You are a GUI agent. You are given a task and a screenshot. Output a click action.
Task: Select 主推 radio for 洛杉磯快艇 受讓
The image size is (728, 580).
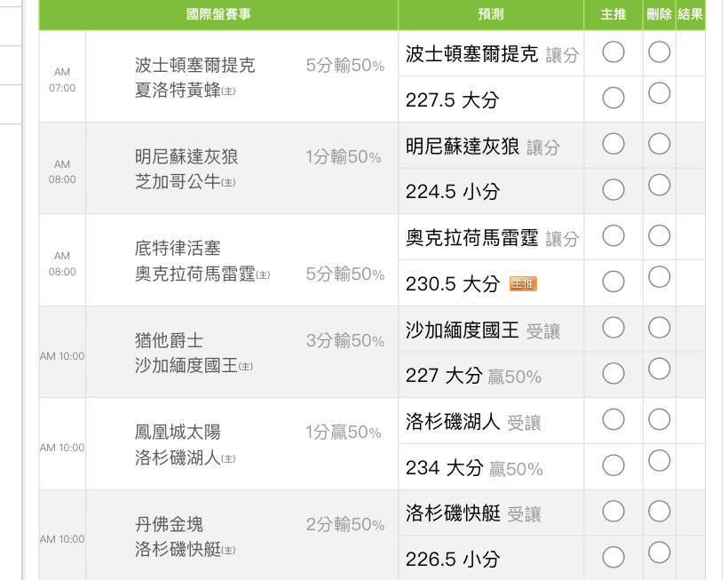[613, 511]
